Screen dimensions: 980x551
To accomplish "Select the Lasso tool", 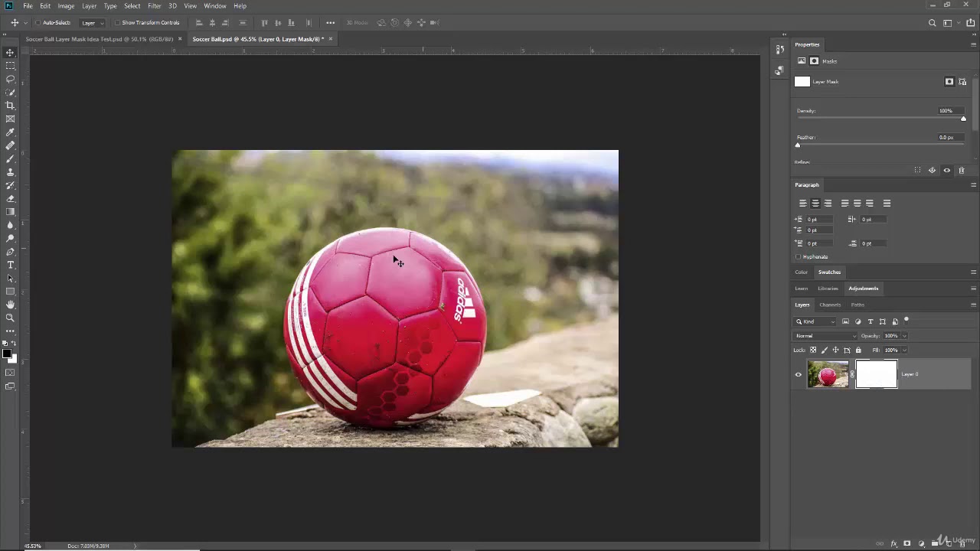I will pyautogui.click(x=10, y=79).
